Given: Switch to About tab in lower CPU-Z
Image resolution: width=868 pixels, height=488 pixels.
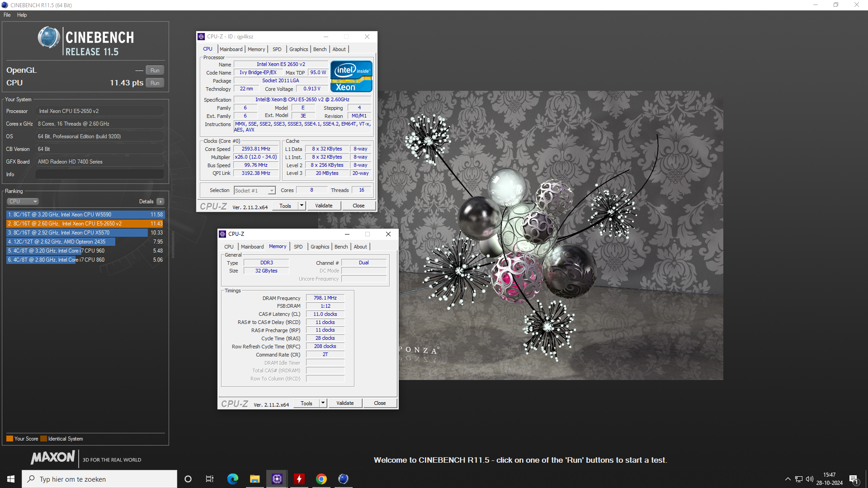Looking at the screenshot, I should (x=360, y=247).
